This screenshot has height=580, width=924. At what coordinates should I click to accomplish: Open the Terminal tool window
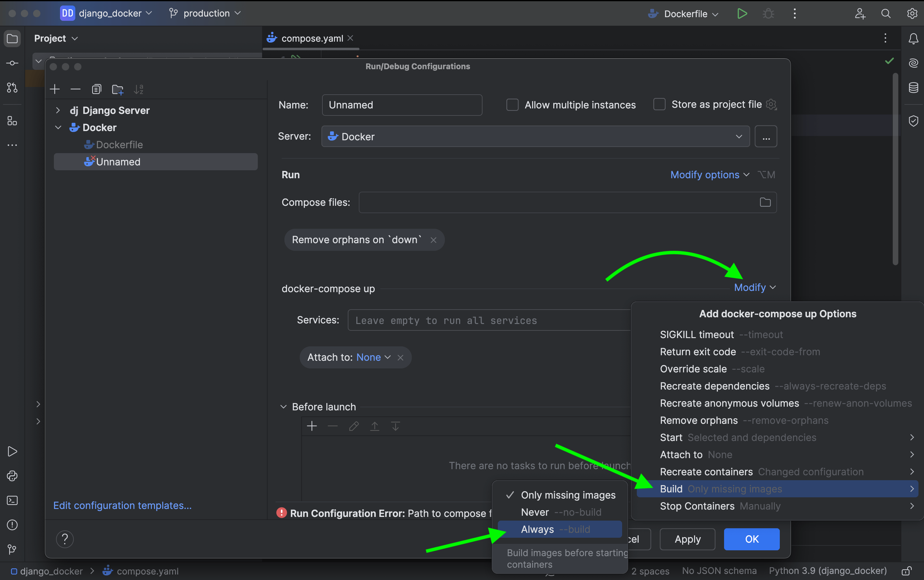pyautogui.click(x=12, y=500)
